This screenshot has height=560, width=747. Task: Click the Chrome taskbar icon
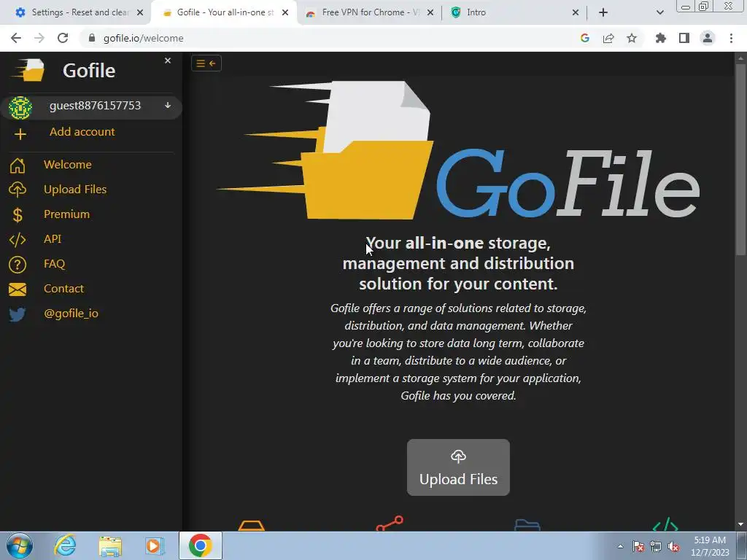[x=201, y=545]
